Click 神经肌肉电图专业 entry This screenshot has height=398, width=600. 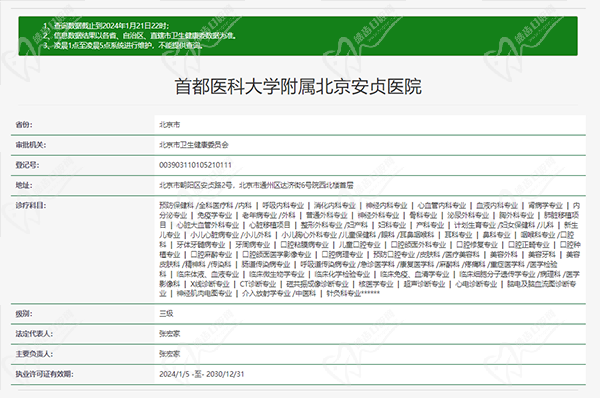click(204, 294)
